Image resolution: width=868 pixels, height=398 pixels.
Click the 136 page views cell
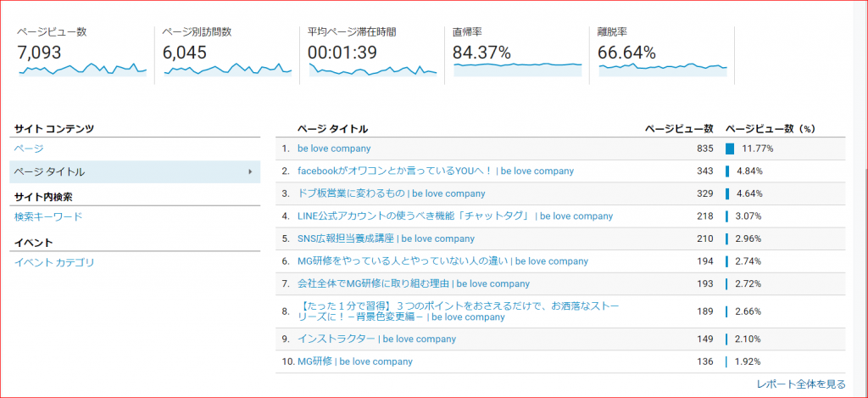(705, 362)
